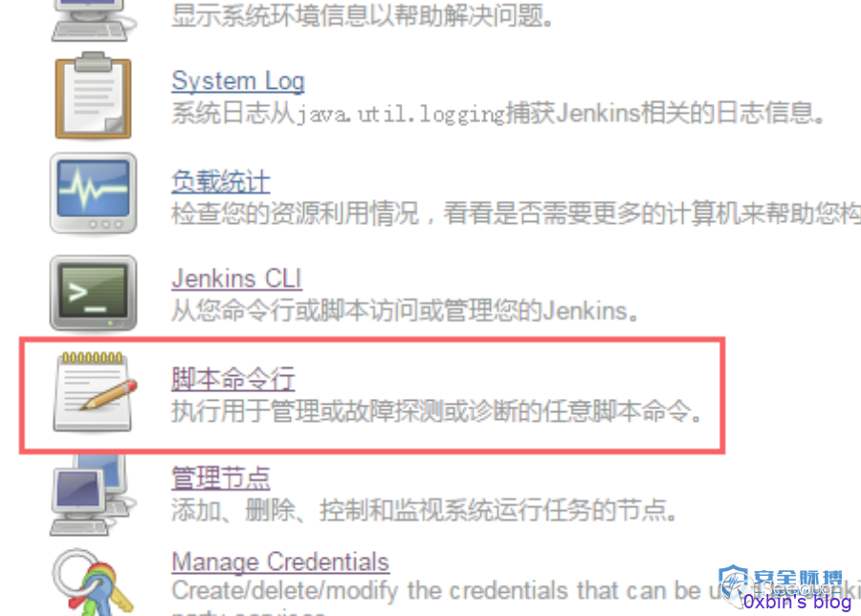Image resolution: width=861 pixels, height=616 pixels.
Task: Click the 管理节点 description about nodes
Action: click(x=424, y=510)
